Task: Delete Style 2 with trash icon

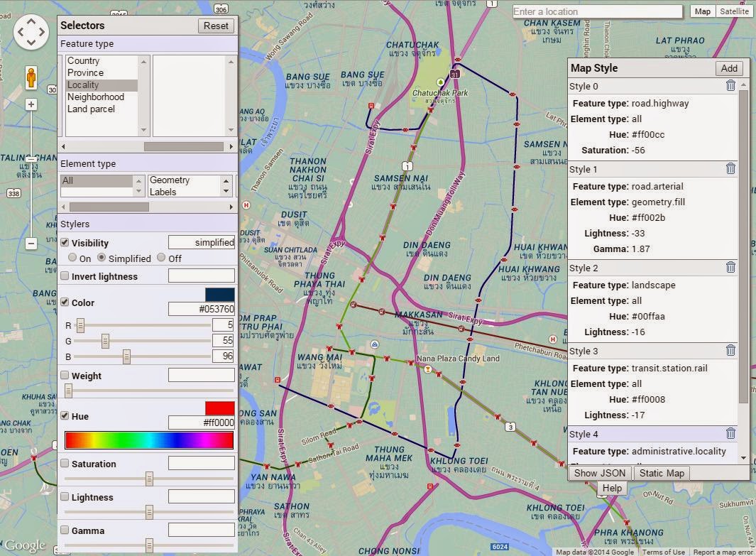Action: (731, 267)
